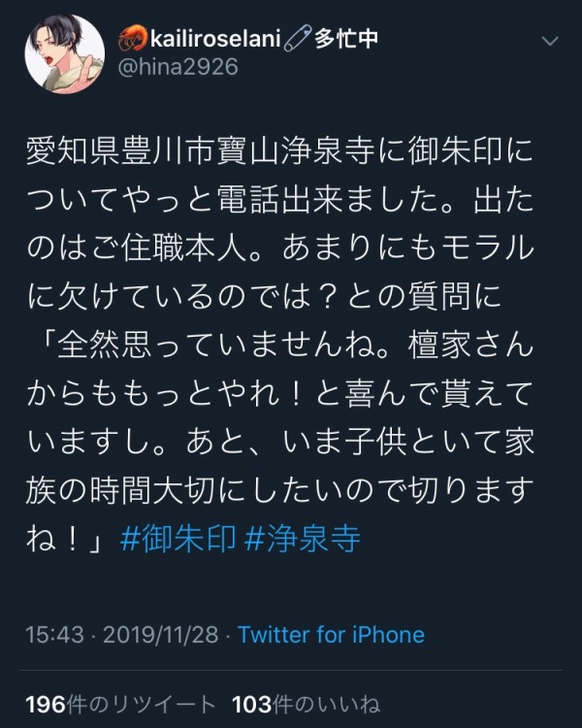Click the 103 likes count number
This screenshot has width=582, height=728.
pyautogui.click(x=251, y=705)
